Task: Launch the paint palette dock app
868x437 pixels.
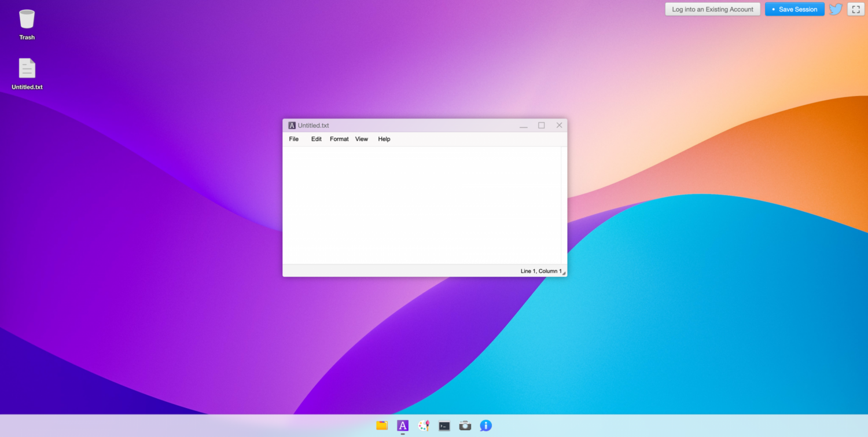Action: (424, 425)
